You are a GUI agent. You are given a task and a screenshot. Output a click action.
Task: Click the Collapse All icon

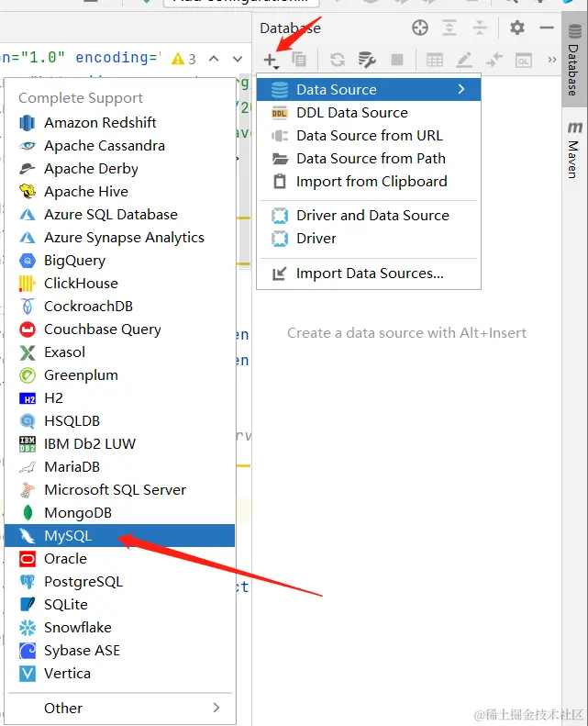point(480,28)
